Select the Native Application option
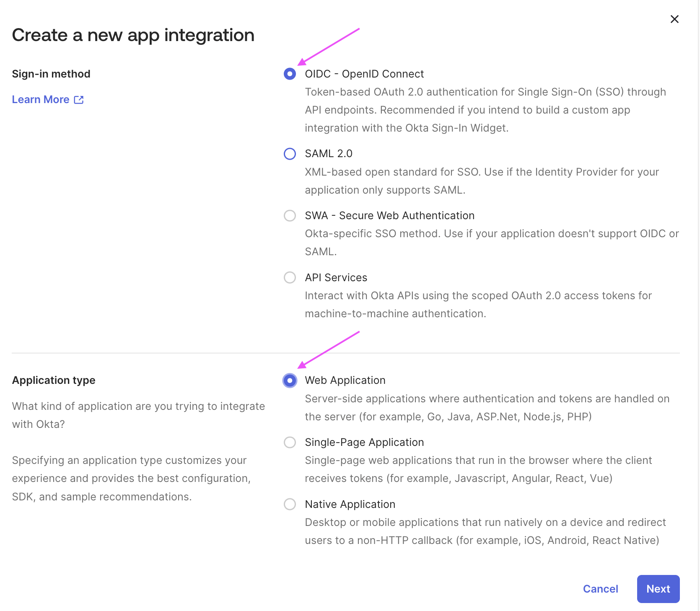This screenshot has width=700, height=611. pos(290,505)
